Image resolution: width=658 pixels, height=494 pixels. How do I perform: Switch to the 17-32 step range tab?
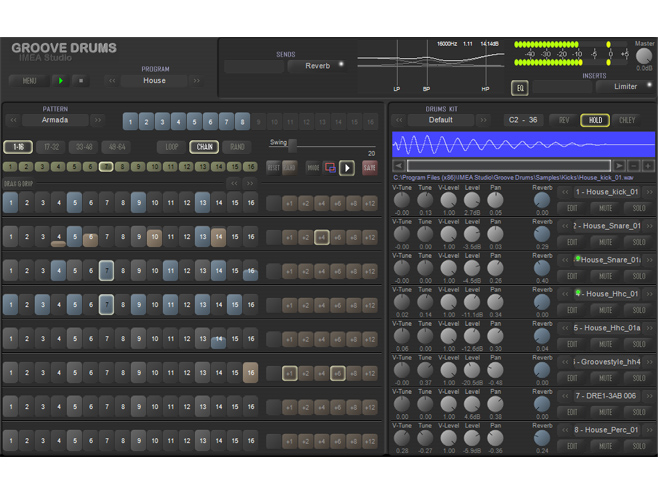coord(51,147)
